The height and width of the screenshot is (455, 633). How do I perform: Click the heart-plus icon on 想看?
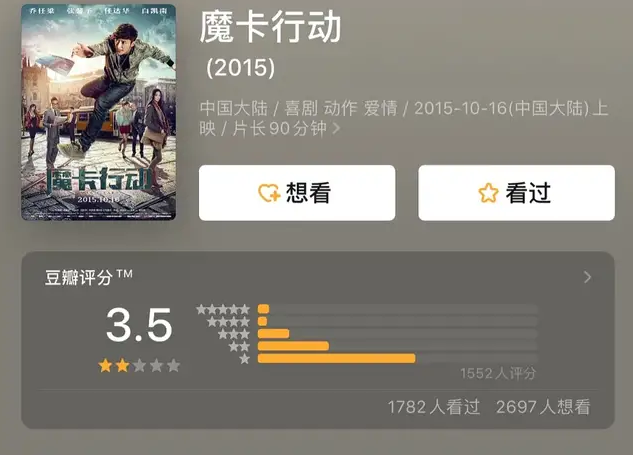pos(269,193)
